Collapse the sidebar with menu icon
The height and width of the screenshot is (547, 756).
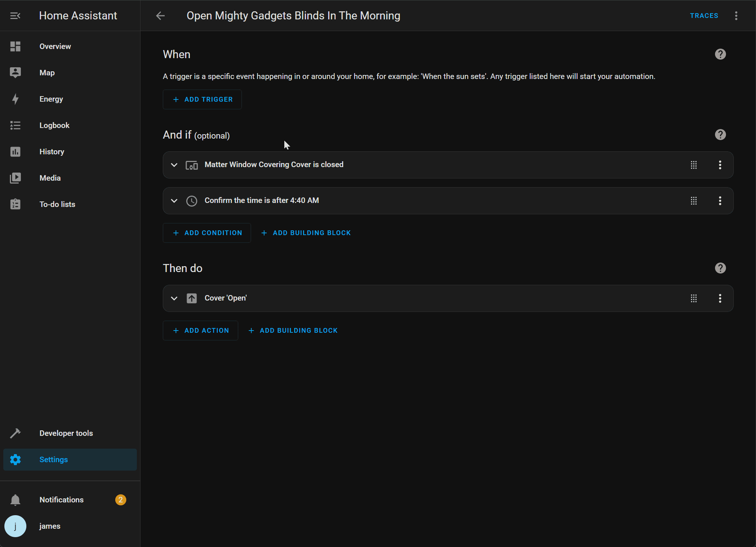click(15, 16)
